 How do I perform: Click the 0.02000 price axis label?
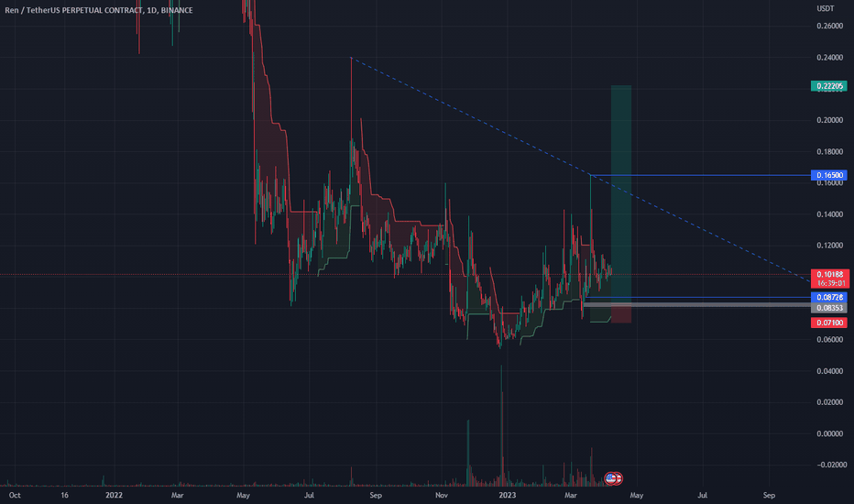click(x=829, y=402)
